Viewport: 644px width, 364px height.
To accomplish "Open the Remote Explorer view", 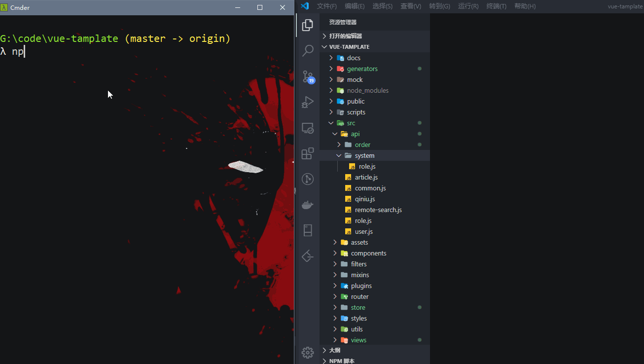I will tap(308, 128).
